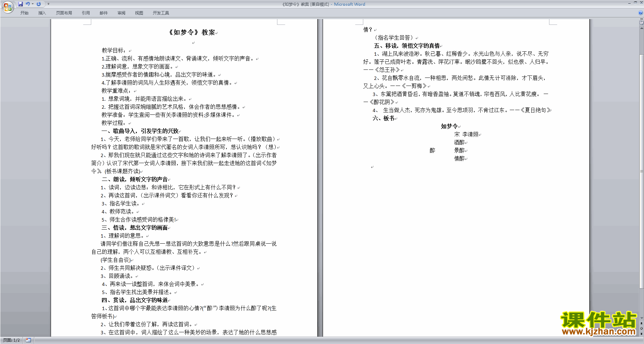Click the heading 教学重难点:
The width and height of the screenshot is (644, 344).
pos(117,91)
